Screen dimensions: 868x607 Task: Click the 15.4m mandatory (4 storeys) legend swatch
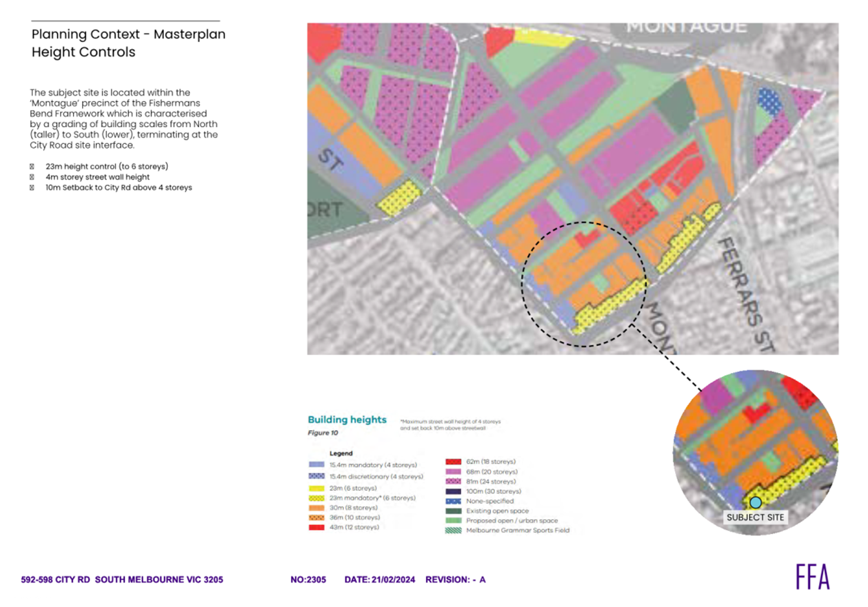point(316,464)
